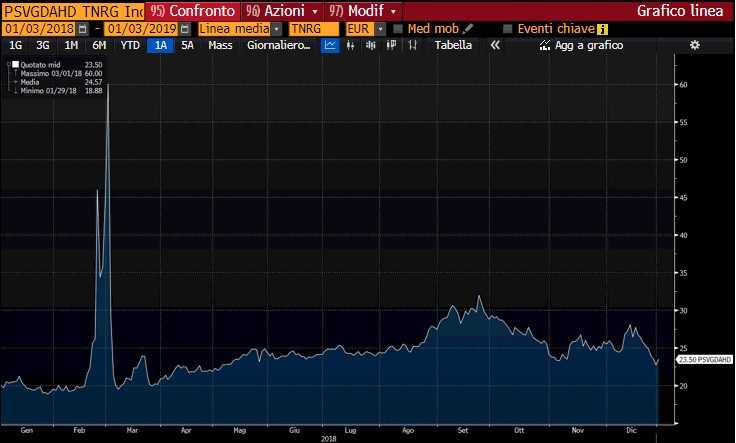Click the 60 value on price axis

[683, 85]
